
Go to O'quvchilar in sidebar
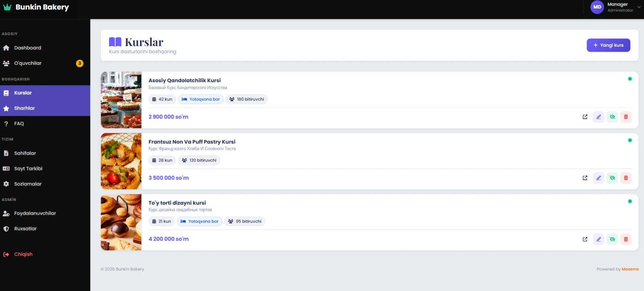[28, 63]
